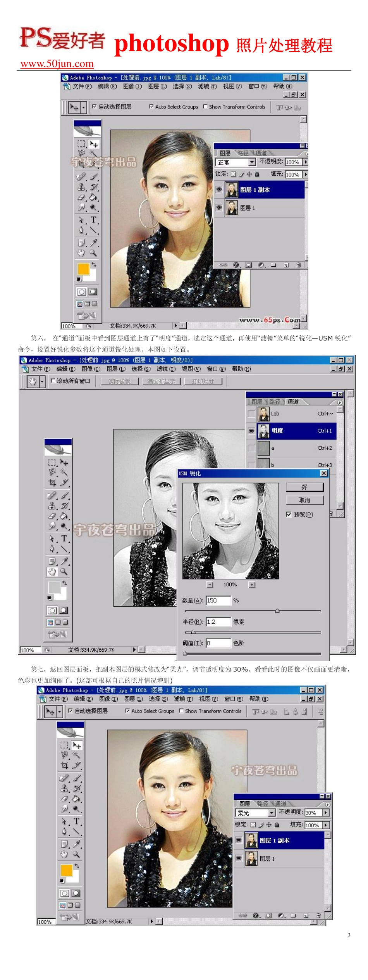Viewport: 368px width, 980px height.
Task: Open fill 100% arrow in 柔光 layers panel
Action: [326, 825]
